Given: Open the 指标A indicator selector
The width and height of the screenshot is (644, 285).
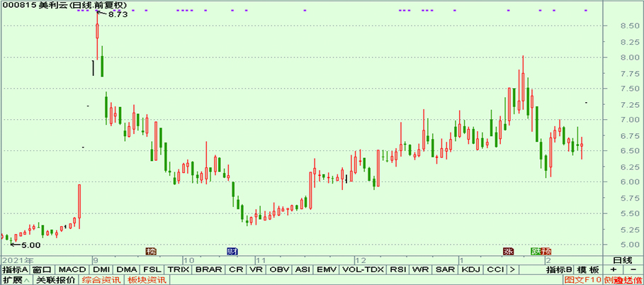Looking at the screenshot, I should (15, 270).
